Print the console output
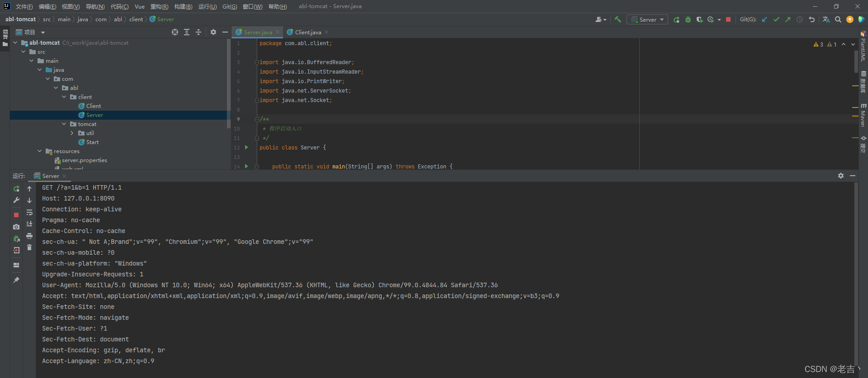The height and width of the screenshot is (378, 868). [x=29, y=236]
